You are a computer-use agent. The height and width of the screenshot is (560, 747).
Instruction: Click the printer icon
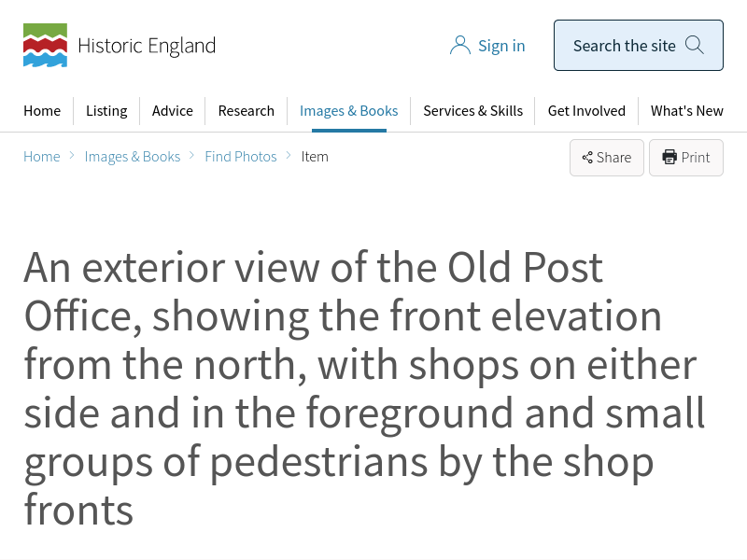(669, 157)
